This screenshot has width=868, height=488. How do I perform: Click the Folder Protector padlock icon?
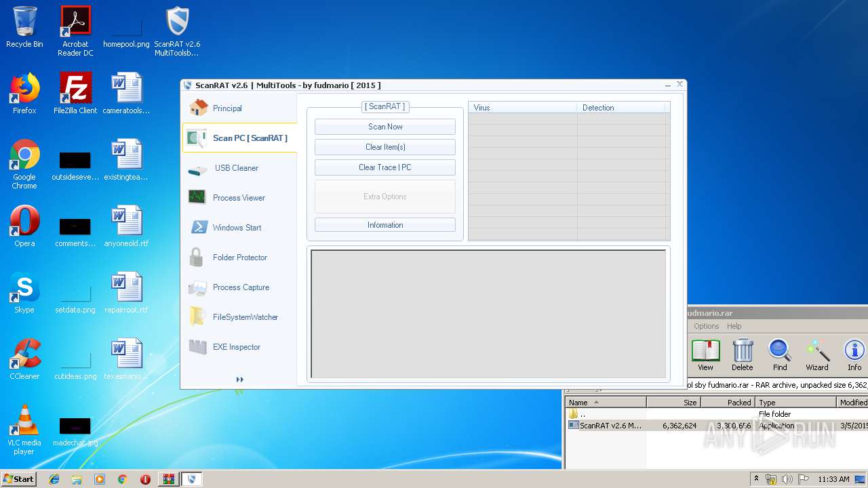[x=197, y=257]
